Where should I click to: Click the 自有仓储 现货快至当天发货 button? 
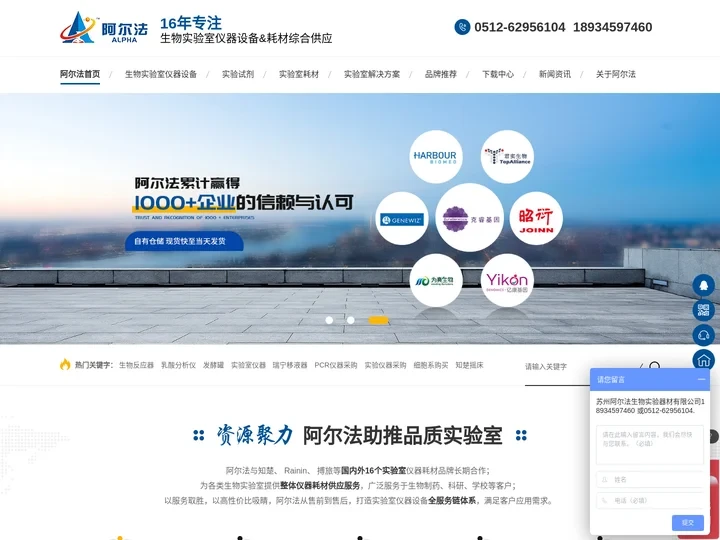point(184,241)
